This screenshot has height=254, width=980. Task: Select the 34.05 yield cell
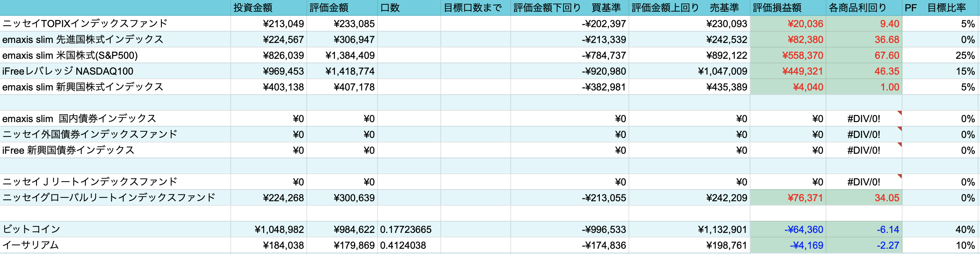tap(864, 197)
